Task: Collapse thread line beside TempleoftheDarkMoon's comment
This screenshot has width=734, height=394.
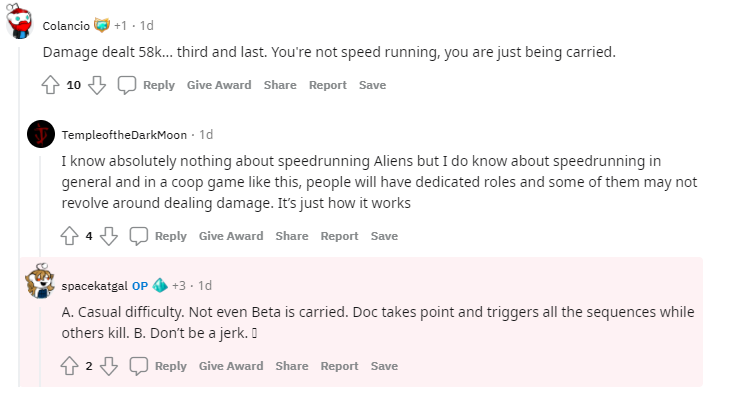Action: click(40, 206)
